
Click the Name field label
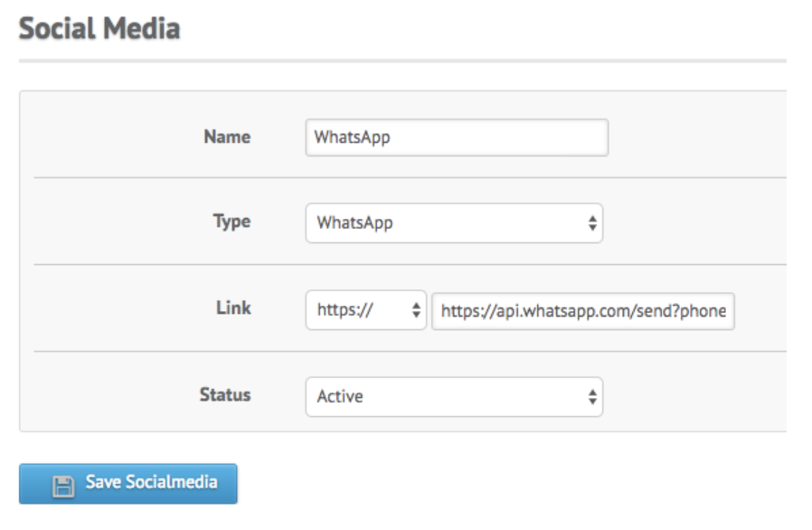pyautogui.click(x=227, y=137)
